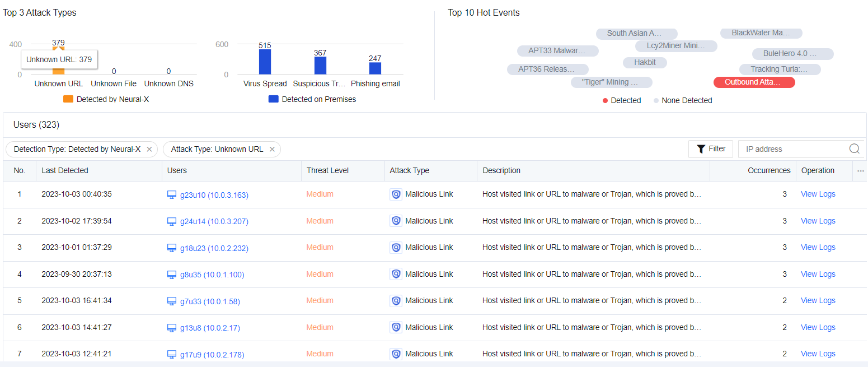Viewport: 868px width, 367px height.
Task: Open the Filter button
Action: [711, 149]
